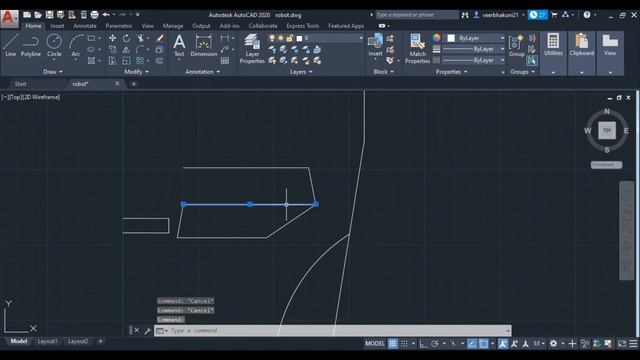Toggle polar tracking in status bar

pos(435,344)
